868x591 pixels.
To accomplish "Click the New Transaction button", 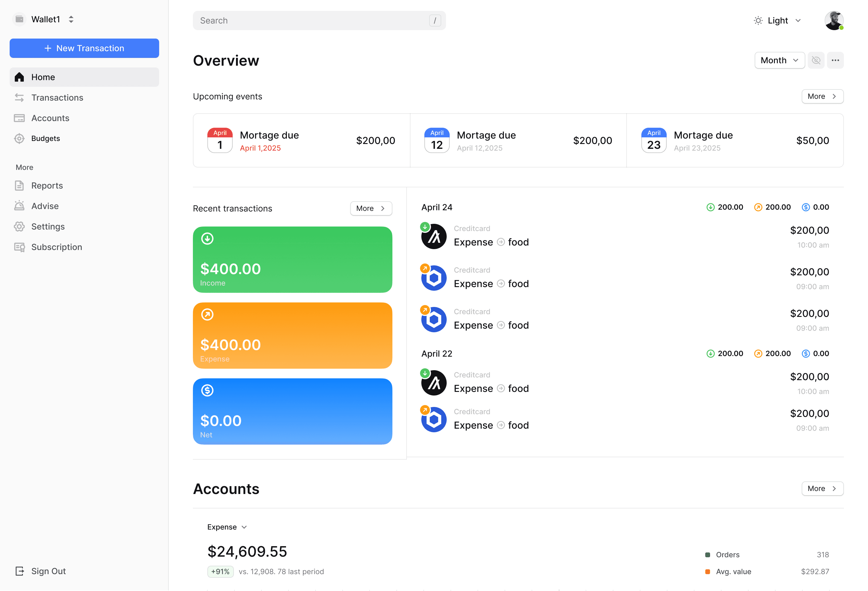I will click(x=84, y=48).
